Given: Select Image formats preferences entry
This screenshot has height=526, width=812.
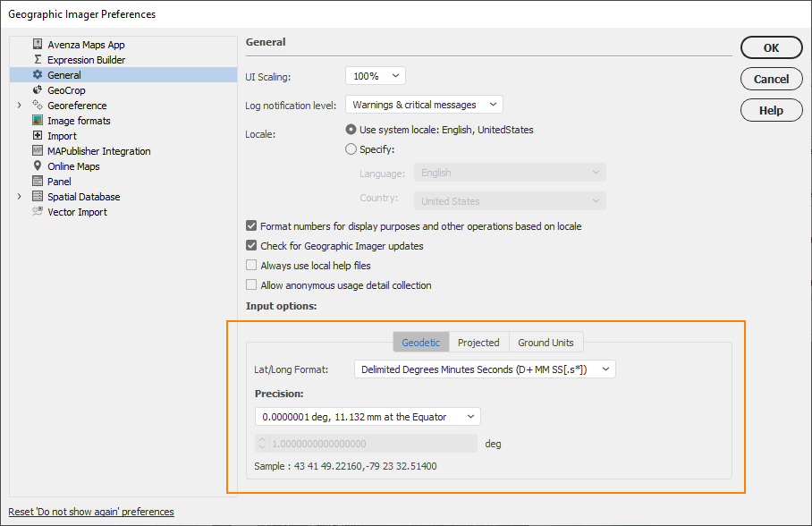Looking at the screenshot, I should 79,121.
